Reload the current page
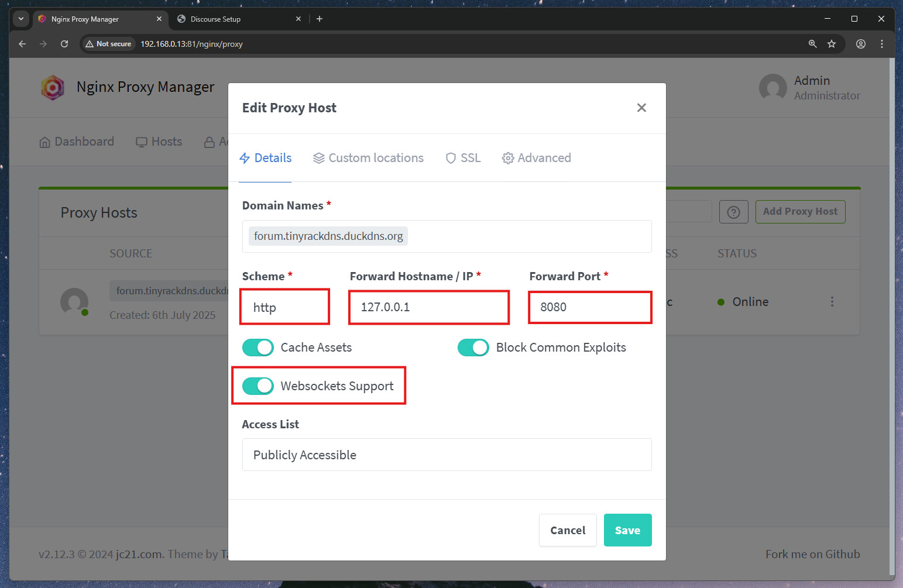 (64, 44)
